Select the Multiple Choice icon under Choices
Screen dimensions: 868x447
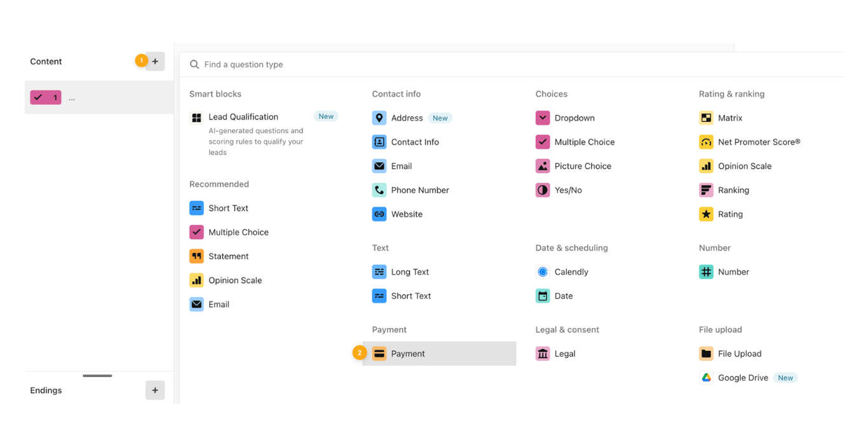tap(543, 142)
